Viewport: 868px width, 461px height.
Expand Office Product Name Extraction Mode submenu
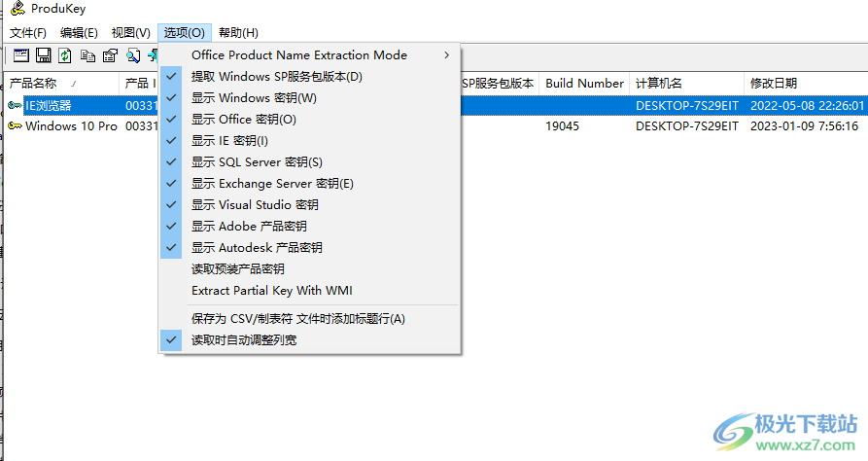click(x=310, y=54)
